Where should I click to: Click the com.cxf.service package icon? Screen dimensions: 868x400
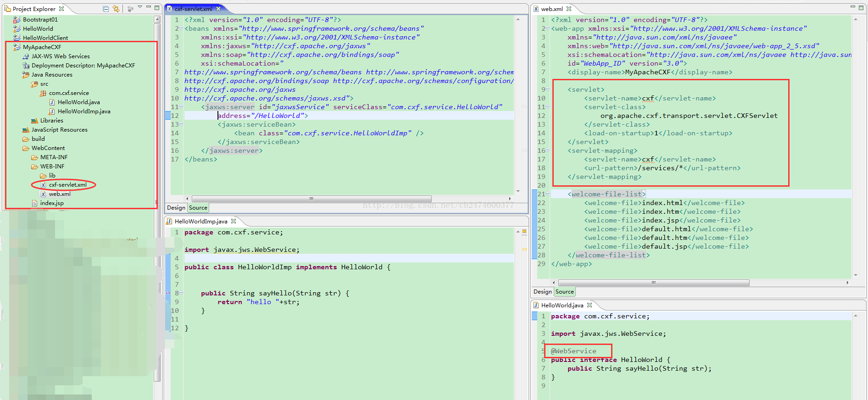43,93
